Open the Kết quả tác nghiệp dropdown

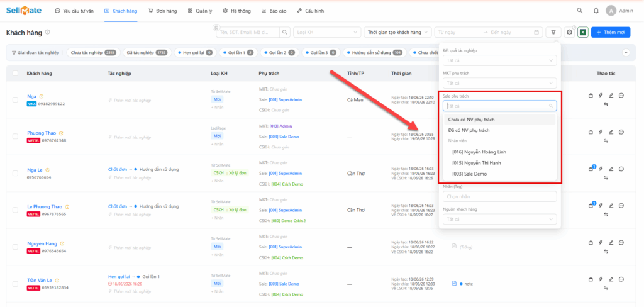tap(499, 60)
